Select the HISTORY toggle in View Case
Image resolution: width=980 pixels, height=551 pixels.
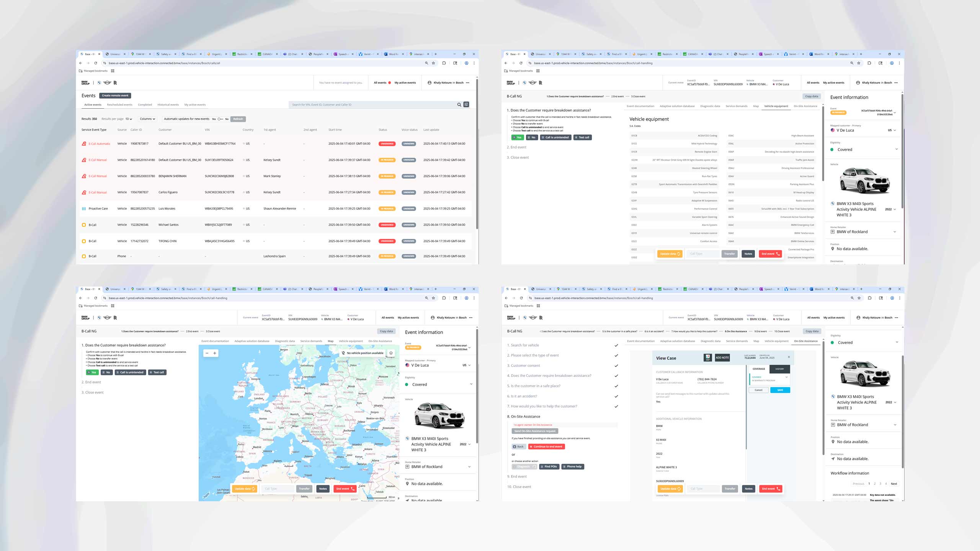(779, 369)
